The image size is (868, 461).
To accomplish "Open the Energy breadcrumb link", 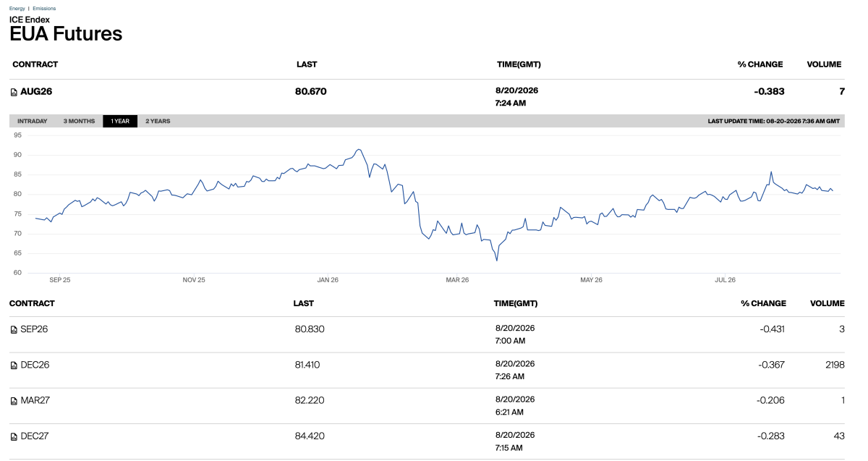I will click(17, 9).
